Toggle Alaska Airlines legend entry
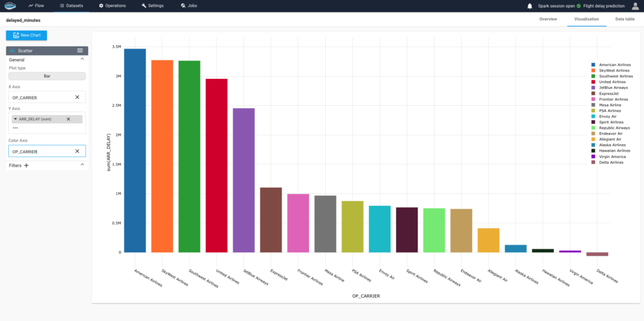 click(609, 145)
